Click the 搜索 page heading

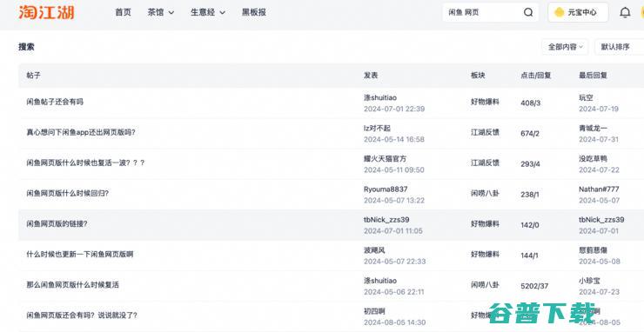pos(26,47)
